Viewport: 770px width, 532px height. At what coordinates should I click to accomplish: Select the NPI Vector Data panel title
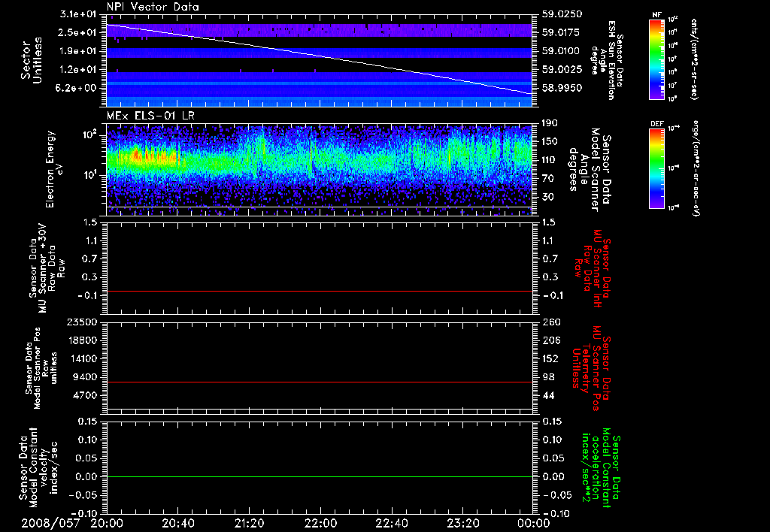153,7
